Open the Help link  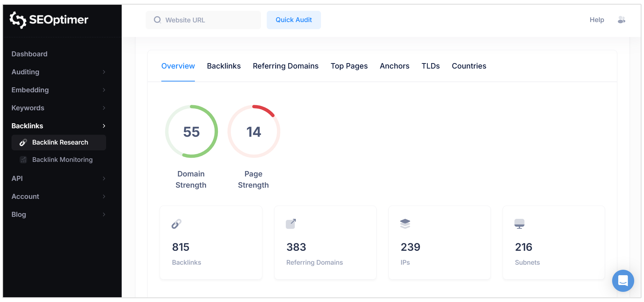coord(597,20)
